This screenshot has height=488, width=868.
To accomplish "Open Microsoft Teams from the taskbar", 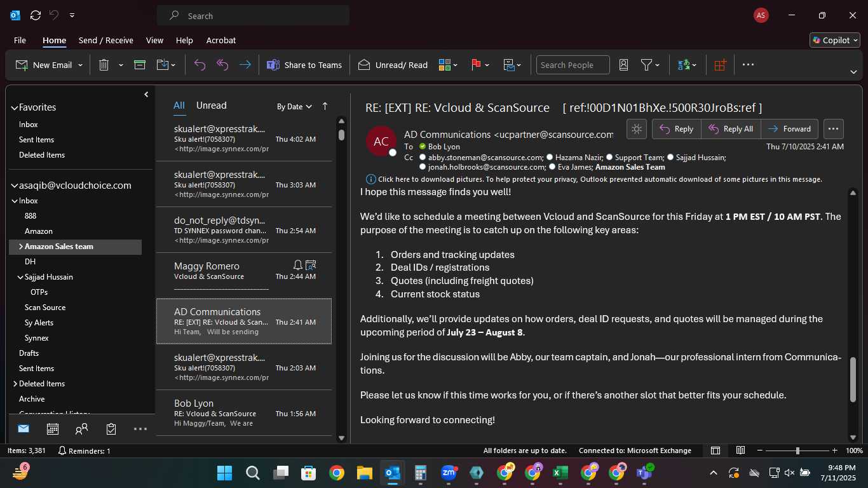I will pos(644,473).
